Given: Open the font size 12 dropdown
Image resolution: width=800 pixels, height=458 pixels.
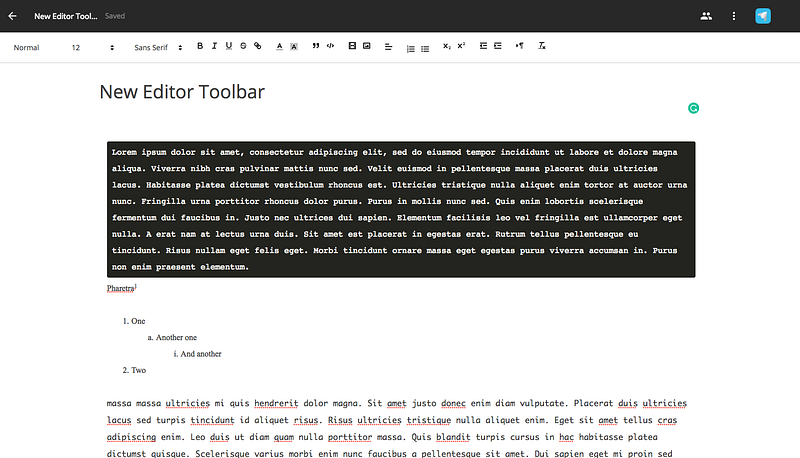Looking at the screenshot, I should (x=92, y=47).
